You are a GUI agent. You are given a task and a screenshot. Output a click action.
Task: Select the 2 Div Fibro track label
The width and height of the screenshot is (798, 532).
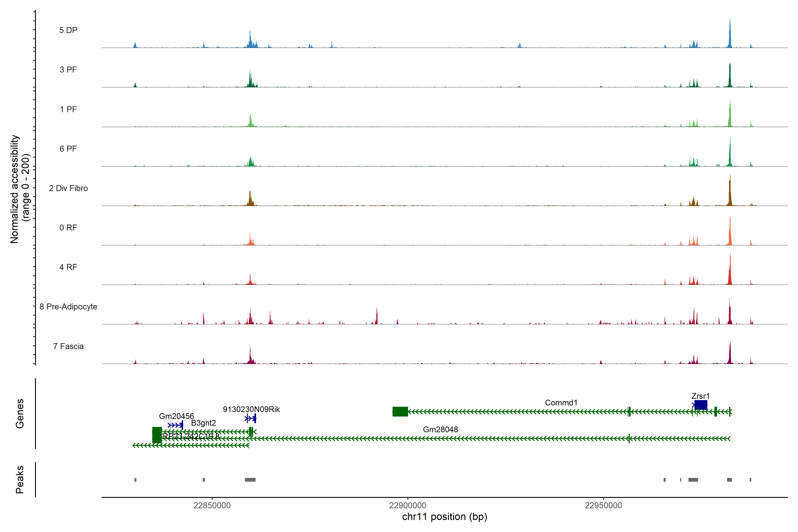point(68,188)
